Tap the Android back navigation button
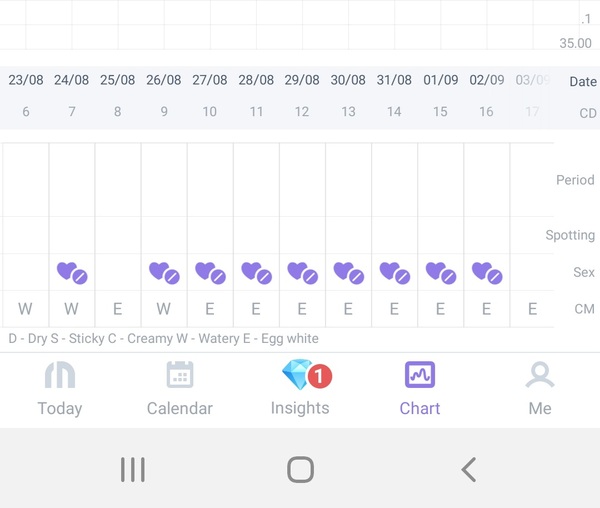The height and width of the screenshot is (508, 600). [469, 469]
